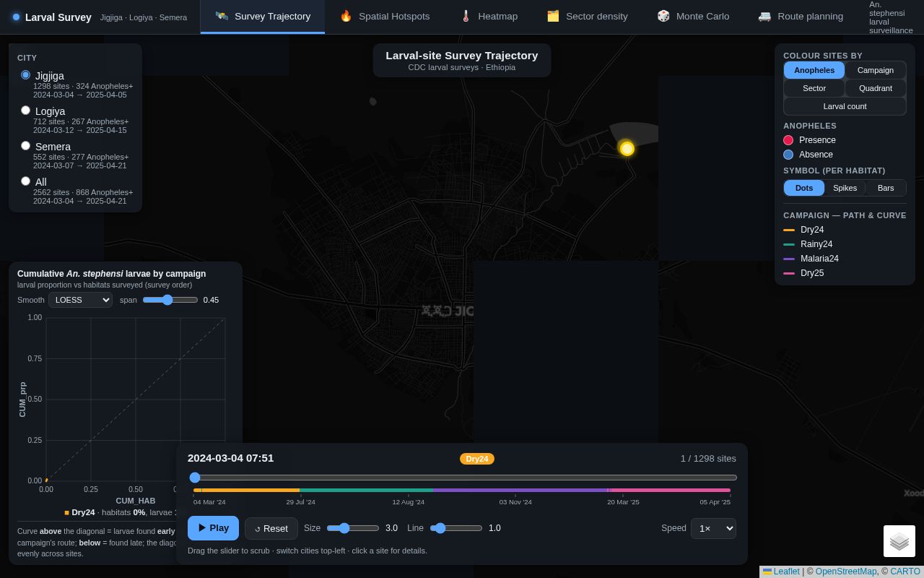The height and width of the screenshot is (578, 924).
Task: Colour sites by Sector
Action: (x=814, y=88)
